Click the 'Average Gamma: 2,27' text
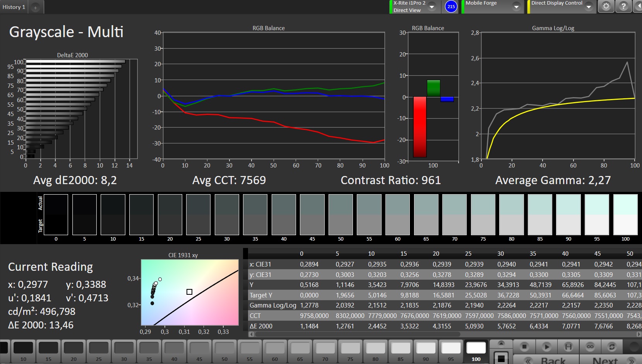The height and width of the screenshot is (364, 642). 553,180
